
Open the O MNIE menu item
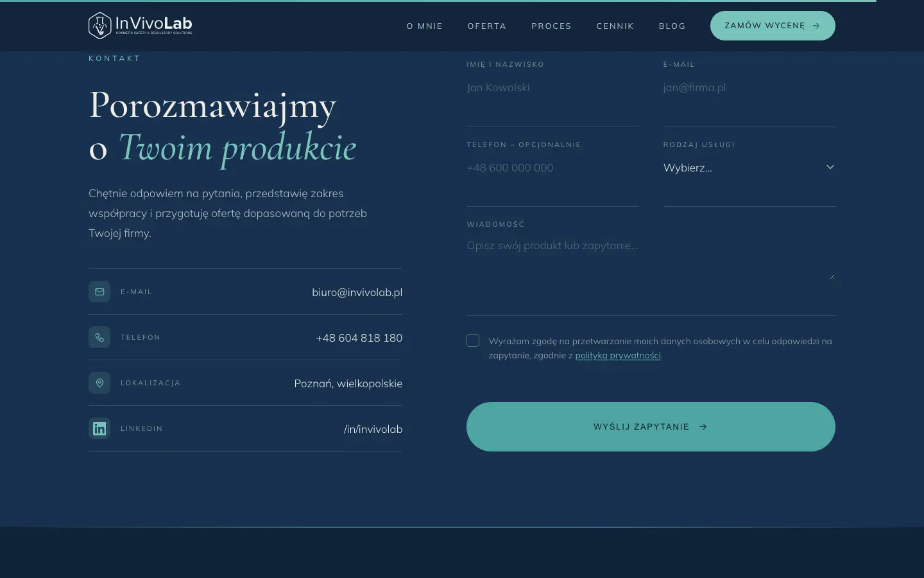coord(425,26)
